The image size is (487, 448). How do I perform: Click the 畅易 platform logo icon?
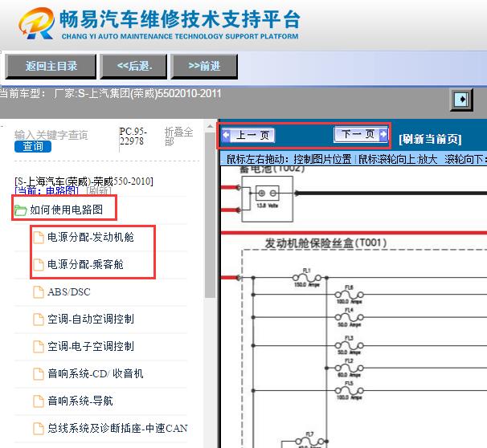37,23
